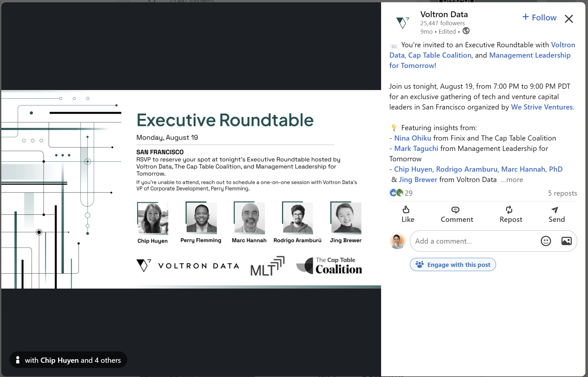588x377 pixels.
Task: Expand post text with …more
Action: 512,179
